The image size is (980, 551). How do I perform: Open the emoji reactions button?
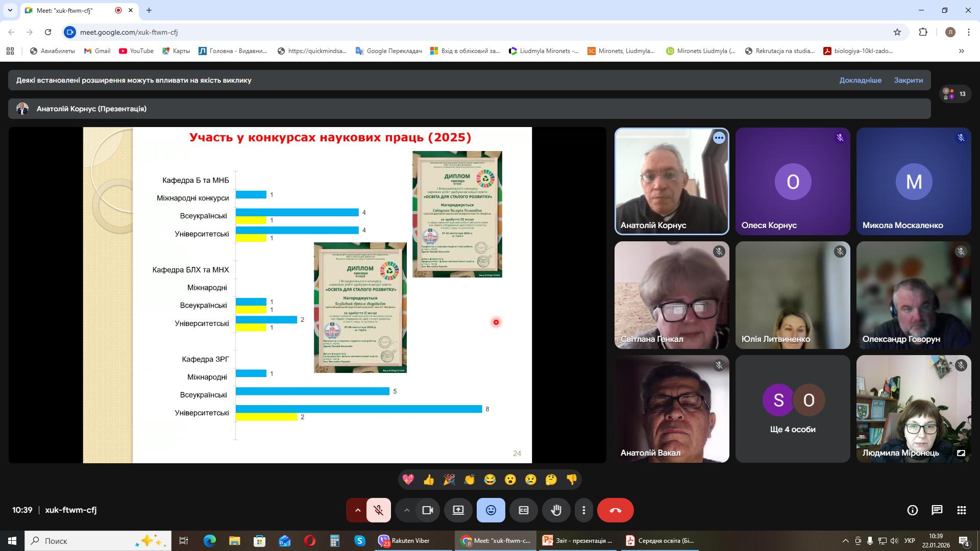(x=491, y=510)
